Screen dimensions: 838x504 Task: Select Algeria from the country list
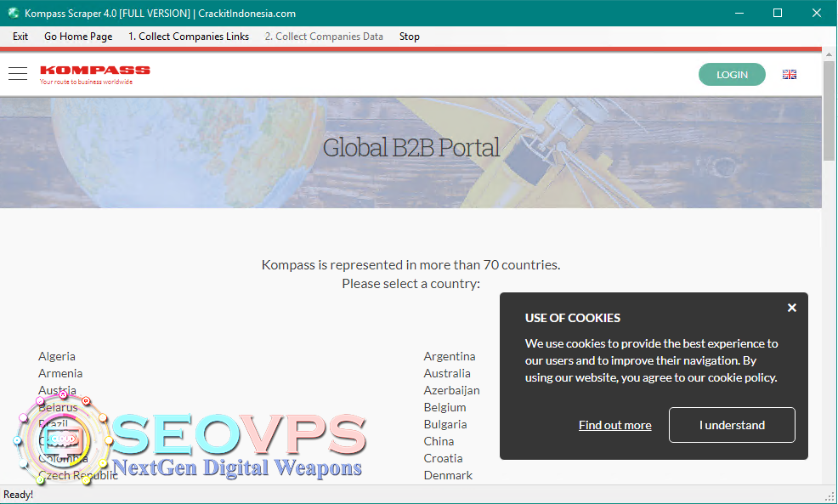point(57,356)
